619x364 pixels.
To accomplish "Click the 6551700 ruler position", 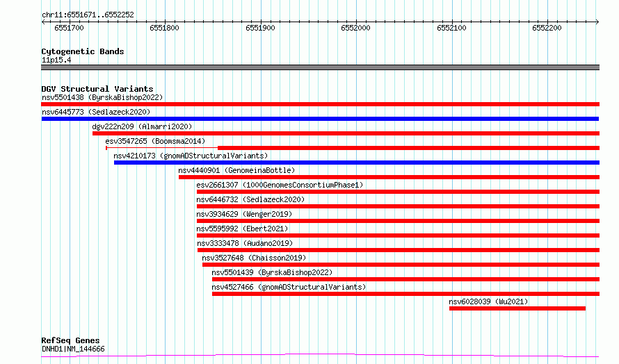I will [69, 28].
